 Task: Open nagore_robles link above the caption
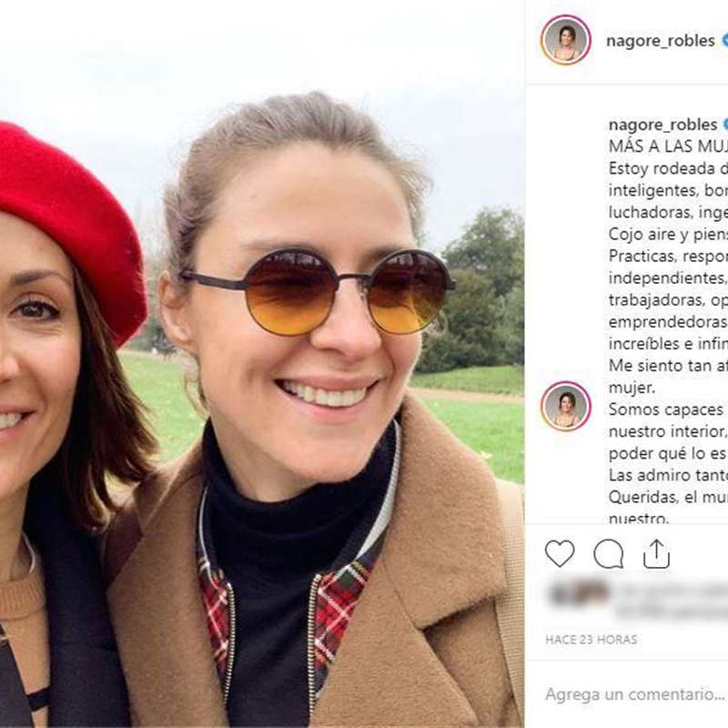[x=662, y=125]
